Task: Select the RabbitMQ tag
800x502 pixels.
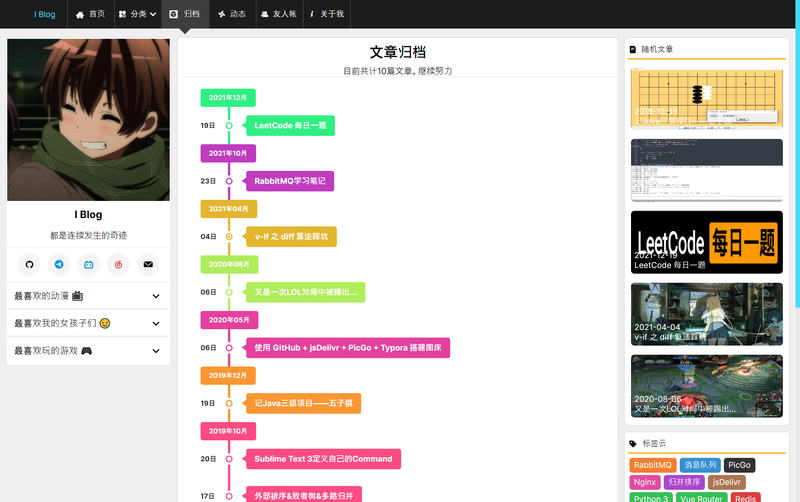Action: (x=653, y=465)
